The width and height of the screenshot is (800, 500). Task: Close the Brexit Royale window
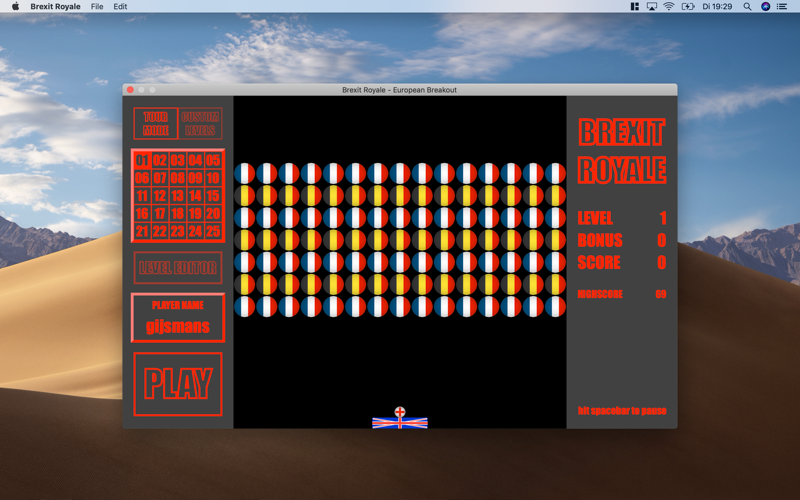tap(130, 90)
